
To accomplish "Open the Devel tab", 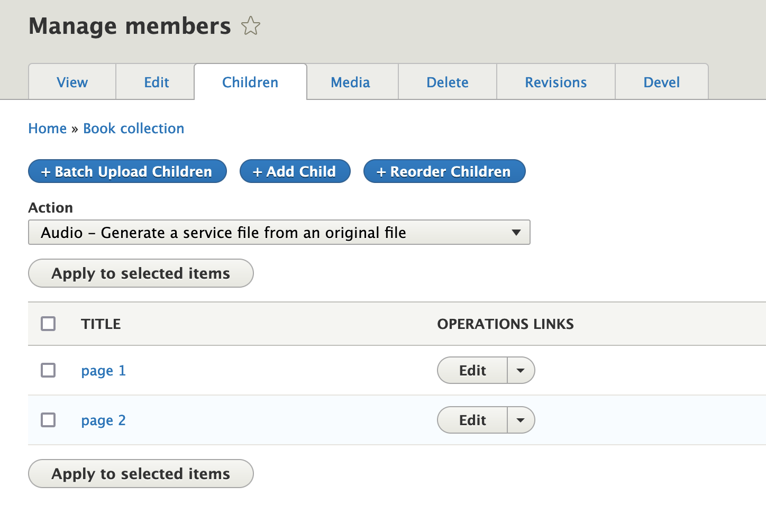I will [x=661, y=82].
